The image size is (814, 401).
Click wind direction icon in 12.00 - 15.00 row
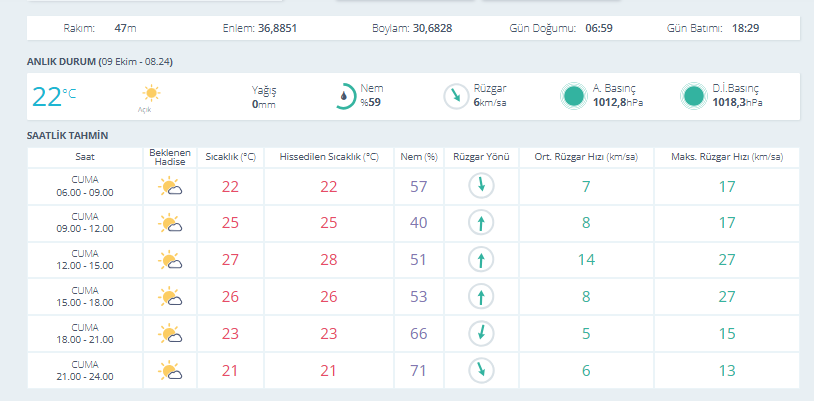point(481,260)
